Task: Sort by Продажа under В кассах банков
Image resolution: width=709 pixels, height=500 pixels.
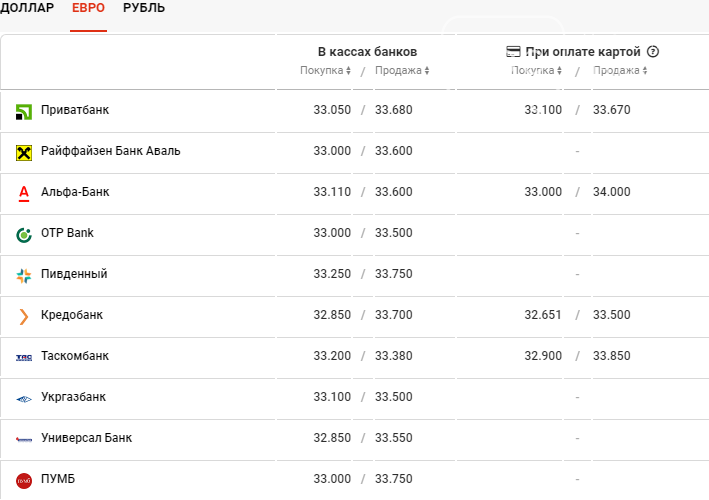Action: pyautogui.click(x=402, y=71)
